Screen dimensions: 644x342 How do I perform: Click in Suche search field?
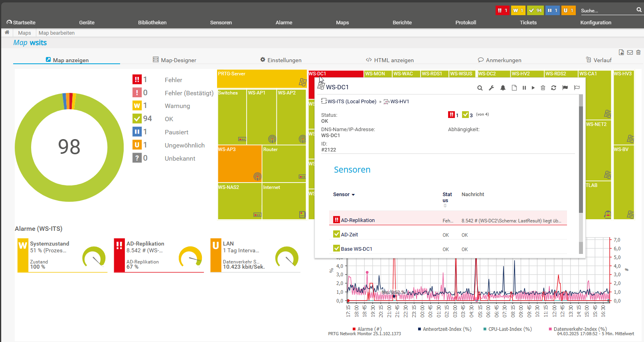click(607, 10)
